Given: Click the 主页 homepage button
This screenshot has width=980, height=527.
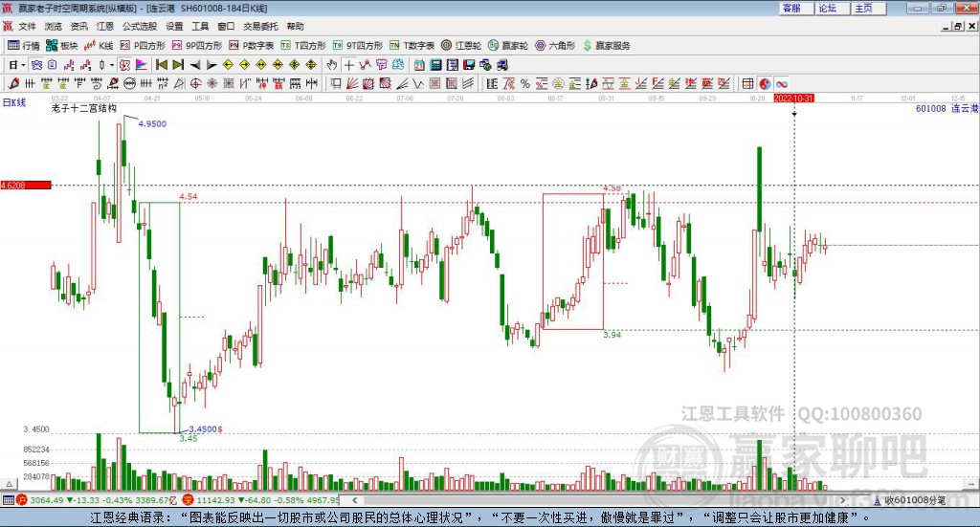Looking at the screenshot, I should [x=869, y=8].
